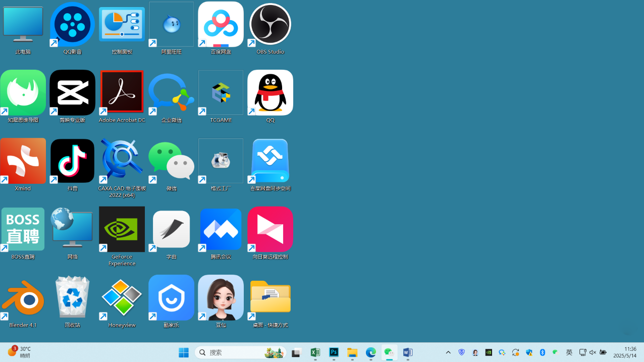This screenshot has width=644, height=362.
Task: Select the CAXA CAD 电子图板 shortcut
Action: [122, 168]
